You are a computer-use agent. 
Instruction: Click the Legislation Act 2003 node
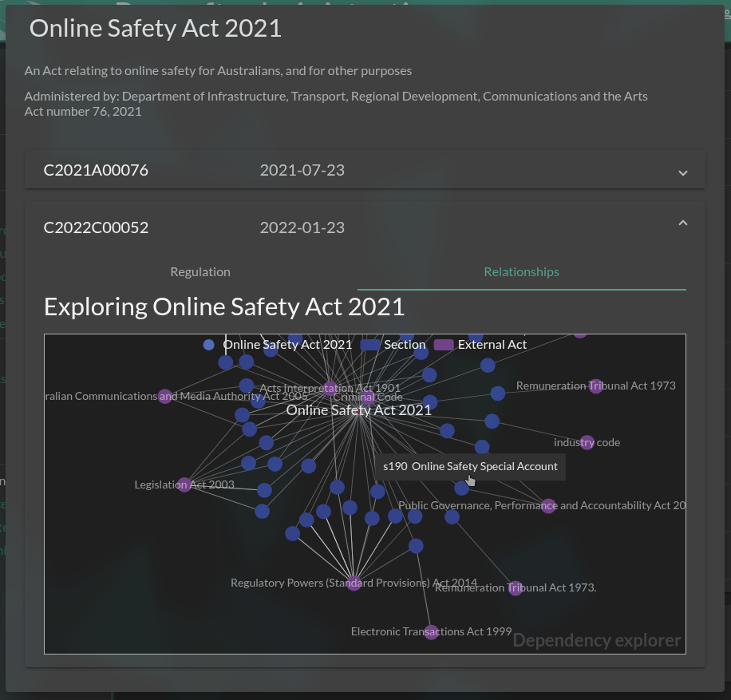[184, 484]
